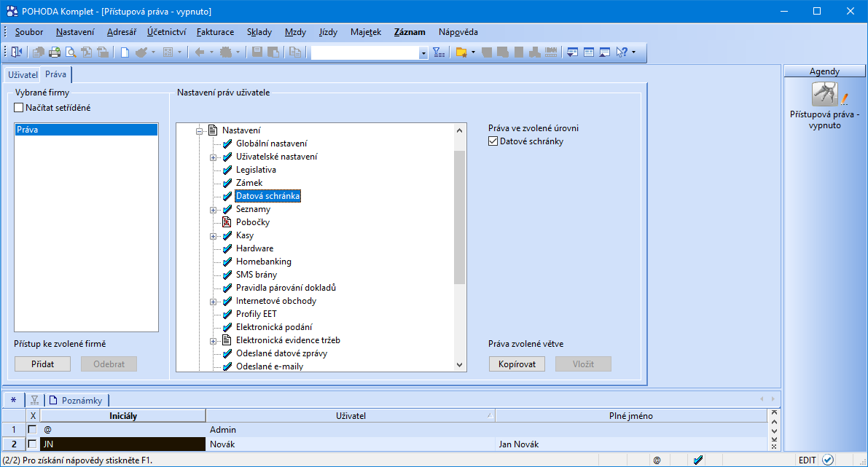Click the grayed back arrow icon

click(x=199, y=52)
